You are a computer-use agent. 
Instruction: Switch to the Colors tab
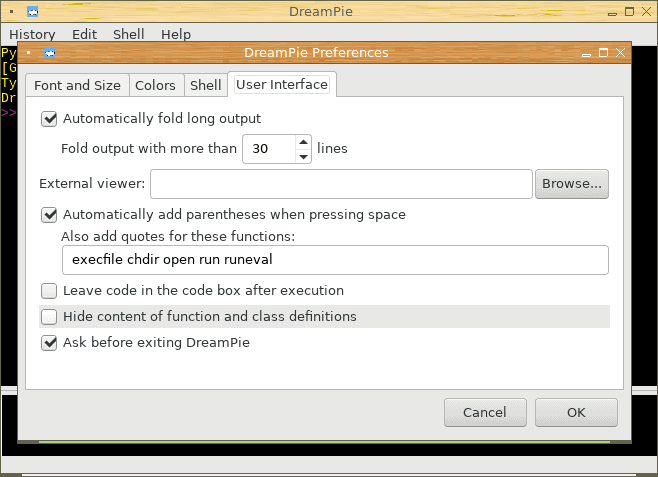pyautogui.click(x=155, y=86)
